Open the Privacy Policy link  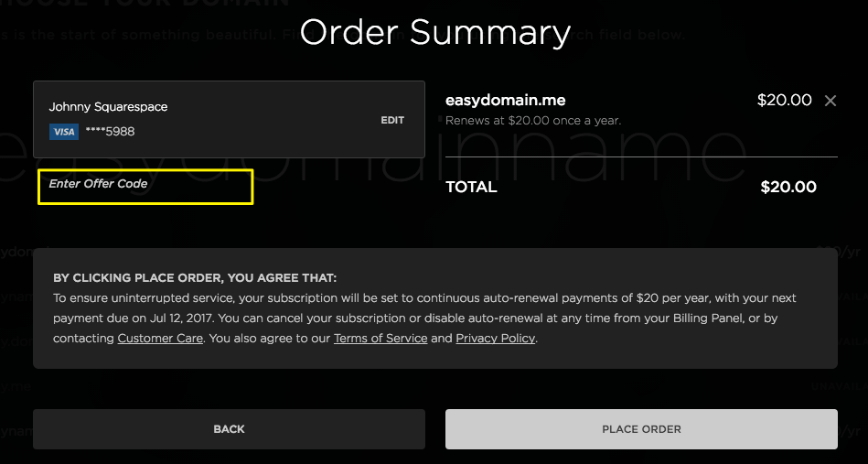(x=496, y=339)
